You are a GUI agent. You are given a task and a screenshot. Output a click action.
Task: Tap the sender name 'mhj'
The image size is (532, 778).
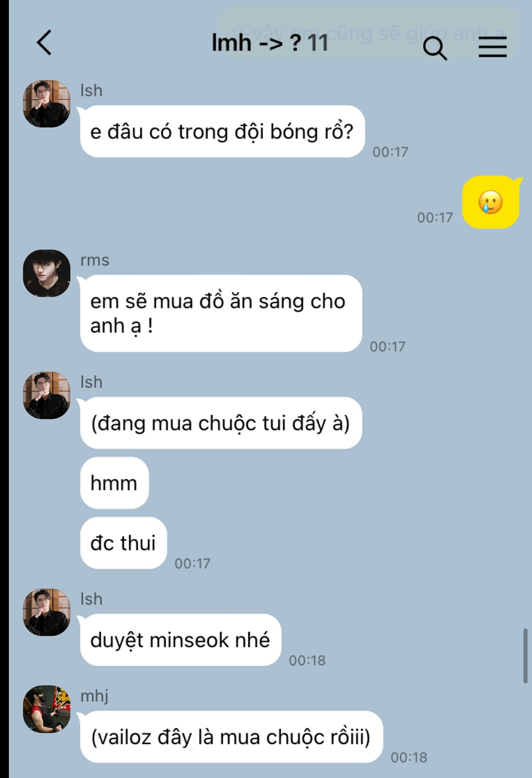coord(94,696)
